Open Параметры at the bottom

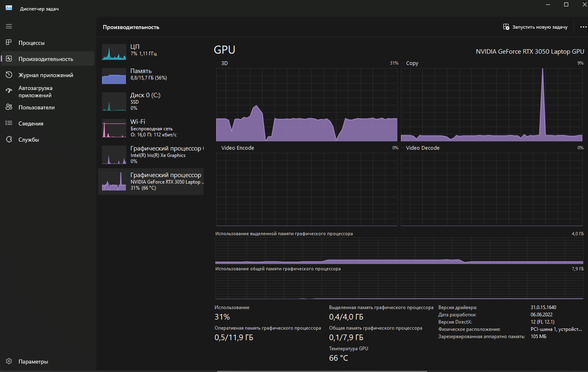(48, 361)
